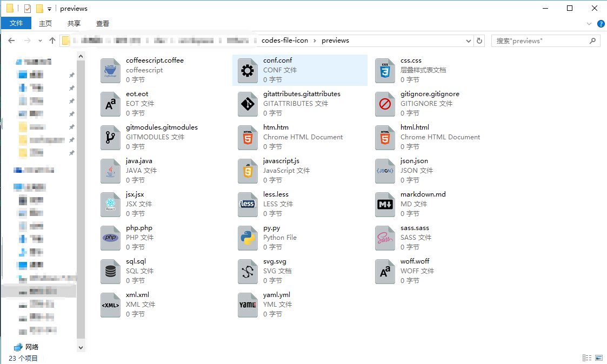Select the gitattributes.gitattributes file icon
This screenshot has height=364, width=607.
pos(248,104)
